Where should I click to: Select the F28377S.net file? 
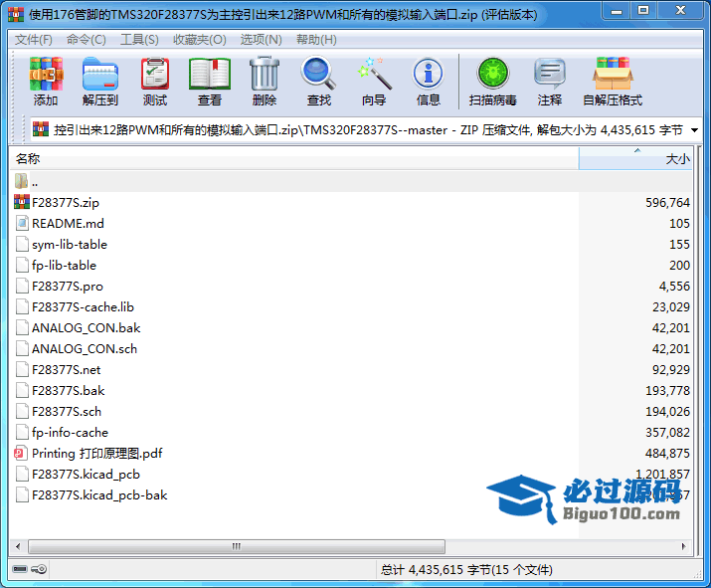(66, 370)
